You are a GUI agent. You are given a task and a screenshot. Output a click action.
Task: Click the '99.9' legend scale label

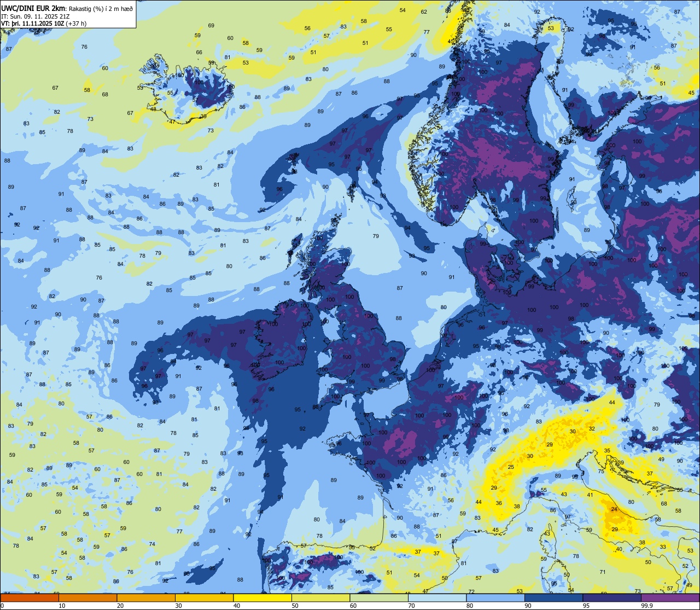pos(647,606)
